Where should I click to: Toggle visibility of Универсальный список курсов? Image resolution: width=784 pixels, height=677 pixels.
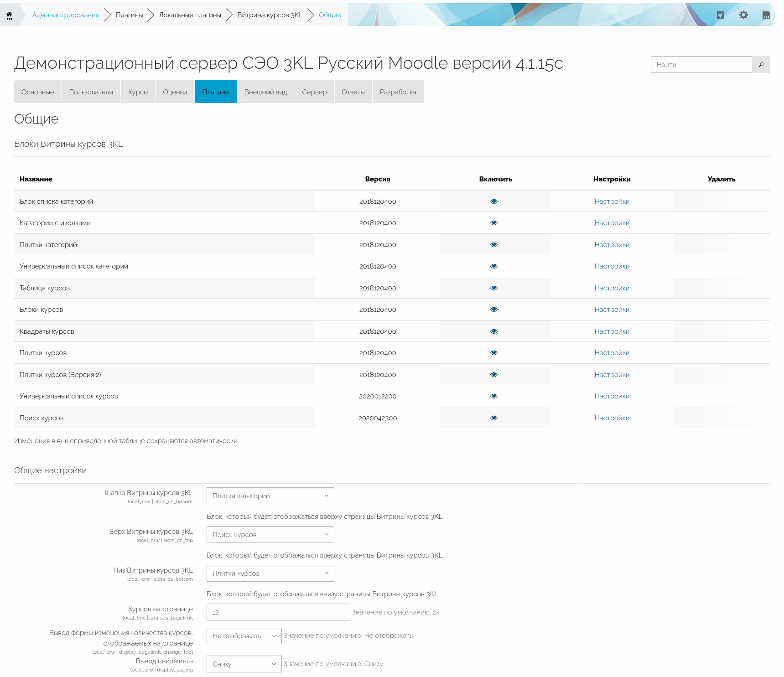(x=494, y=396)
